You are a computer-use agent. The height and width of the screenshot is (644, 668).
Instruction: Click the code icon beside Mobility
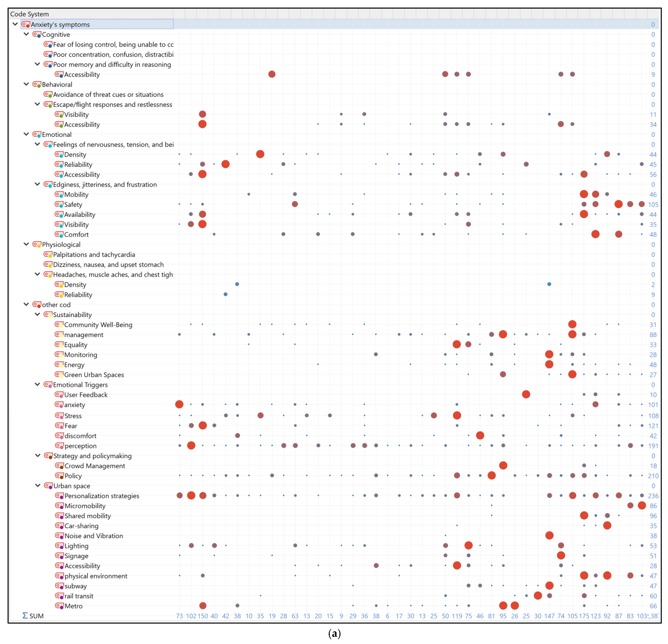click(59, 195)
